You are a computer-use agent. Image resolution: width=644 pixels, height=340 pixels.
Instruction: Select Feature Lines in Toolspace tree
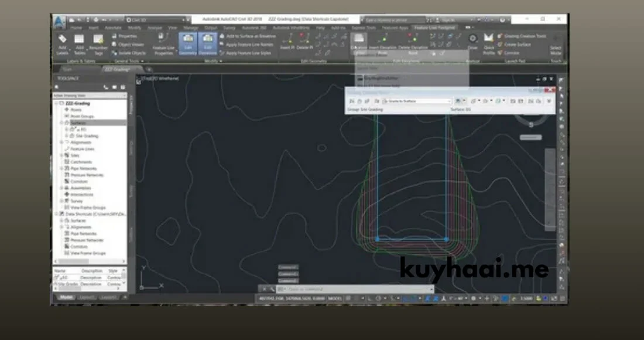tap(82, 149)
